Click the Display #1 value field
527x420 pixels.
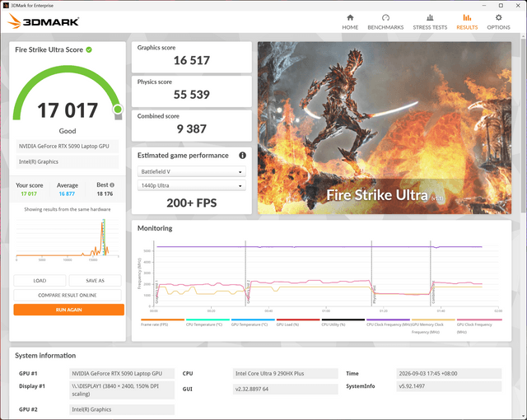click(x=122, y=390)
